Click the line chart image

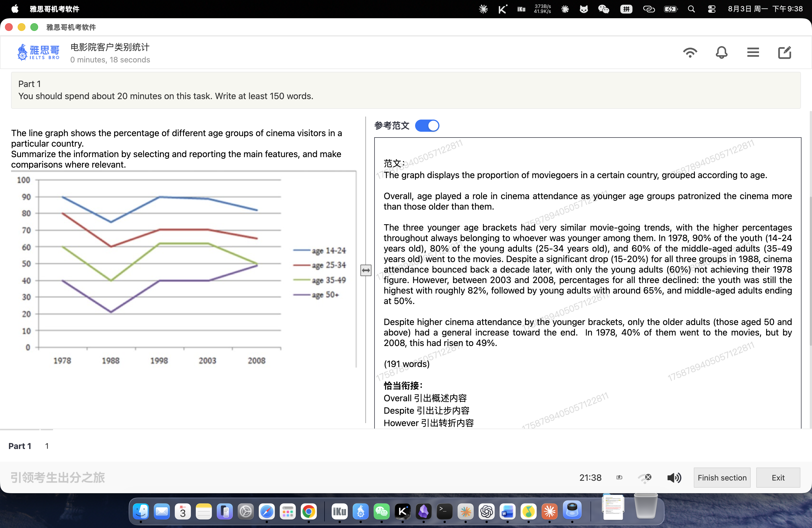[x=184, y=269]
